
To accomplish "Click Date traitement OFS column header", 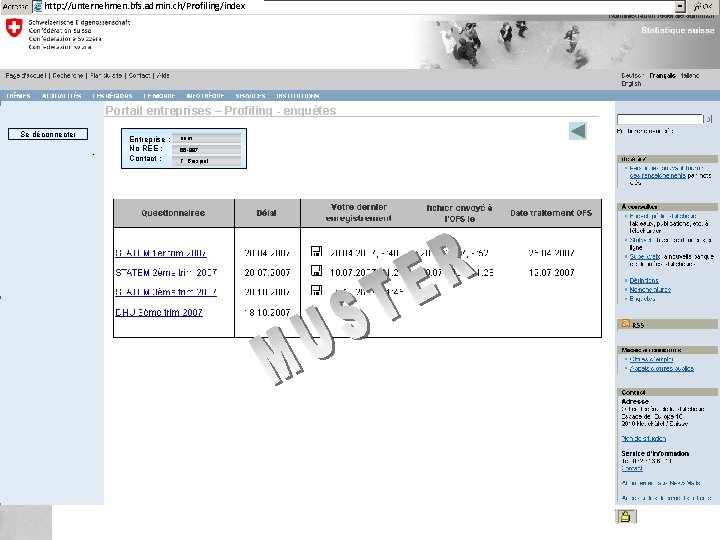I will [551, 213].
